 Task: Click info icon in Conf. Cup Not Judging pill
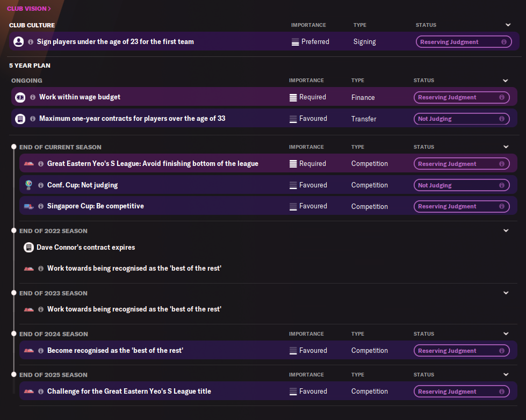click(501, 185)
